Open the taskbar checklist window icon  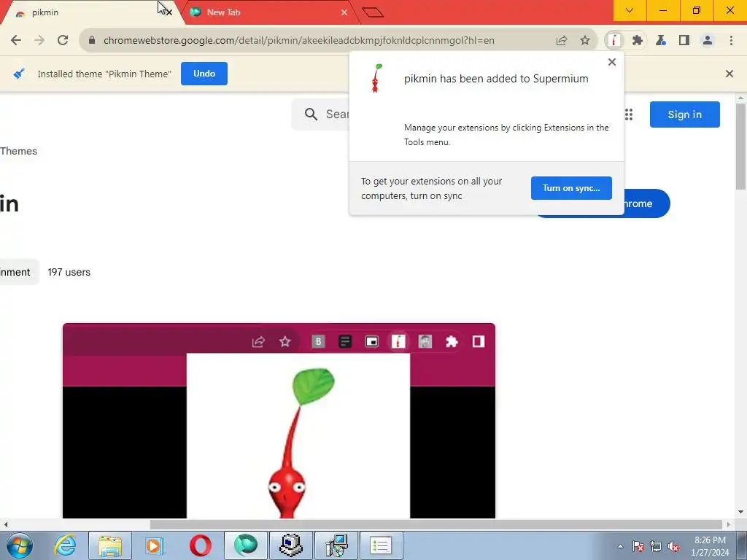point(381,545)
